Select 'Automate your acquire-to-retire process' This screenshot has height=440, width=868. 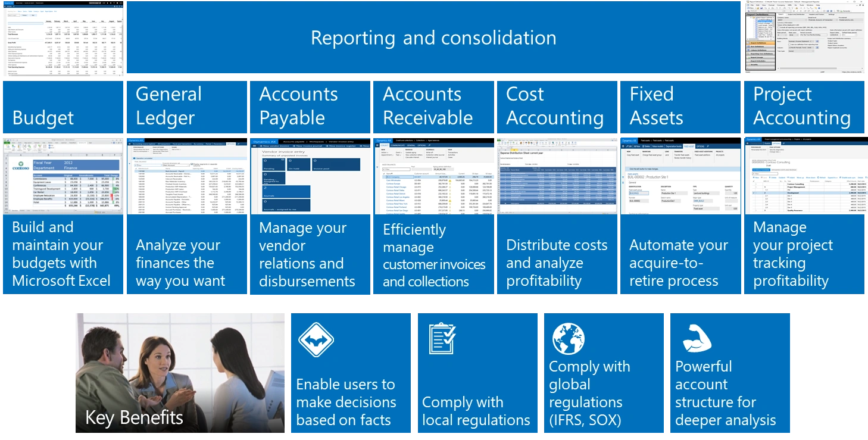point(679,263)
